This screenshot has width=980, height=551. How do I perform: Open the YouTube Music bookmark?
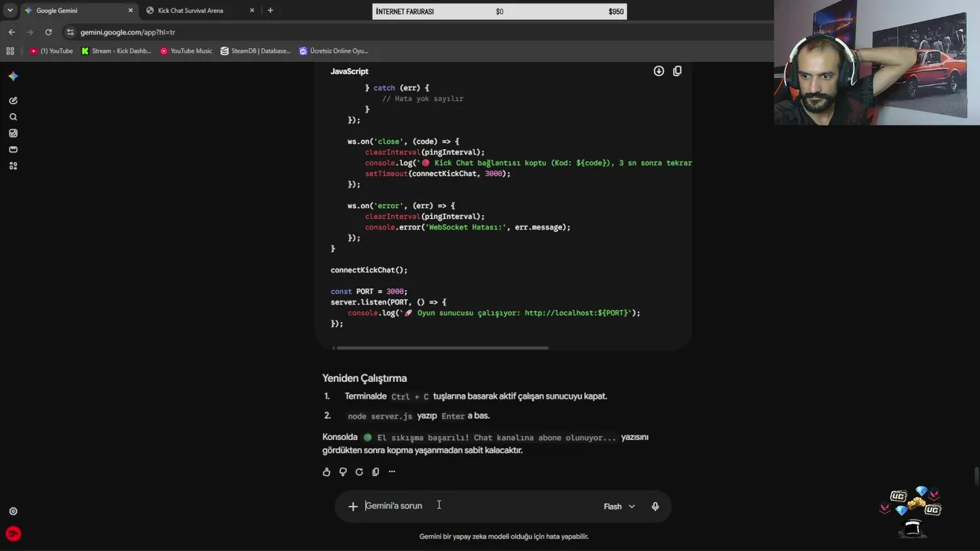click(x=186, y=51)
